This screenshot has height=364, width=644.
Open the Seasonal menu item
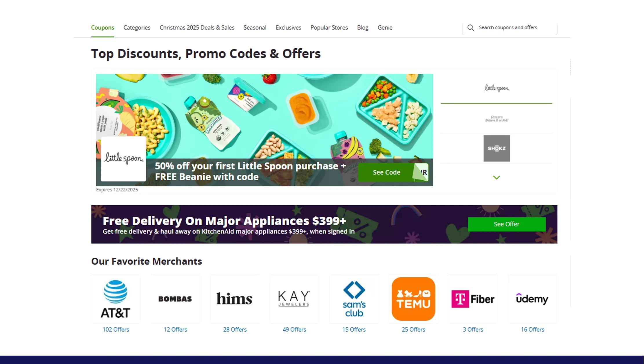point(255,28)
